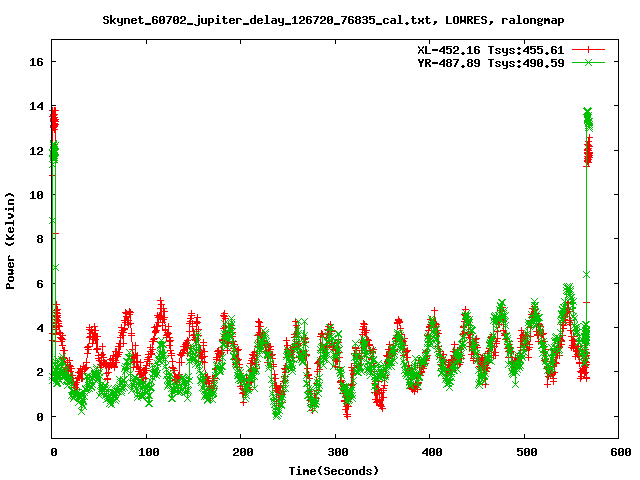Viewport: 640px width, 480px height.
Task: Click the y-axis tick label 10
Action: pyautogui.click(x=36, y=195)
